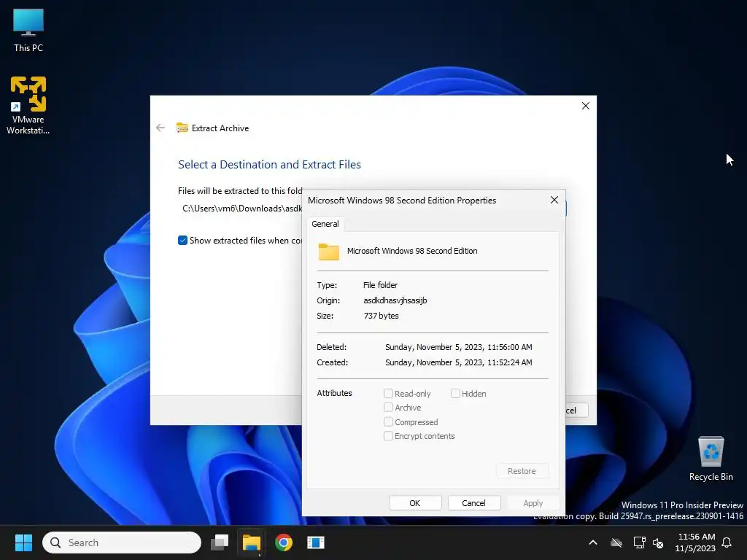Open This PC desktop icon
The height and width of the screenshot is (560, 747).
(28, 31)
